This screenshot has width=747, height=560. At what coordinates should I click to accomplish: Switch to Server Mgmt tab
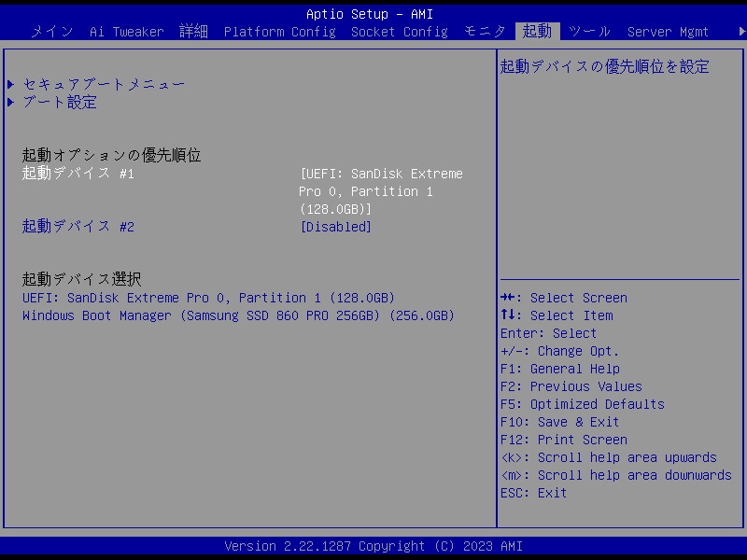point(668,32)
